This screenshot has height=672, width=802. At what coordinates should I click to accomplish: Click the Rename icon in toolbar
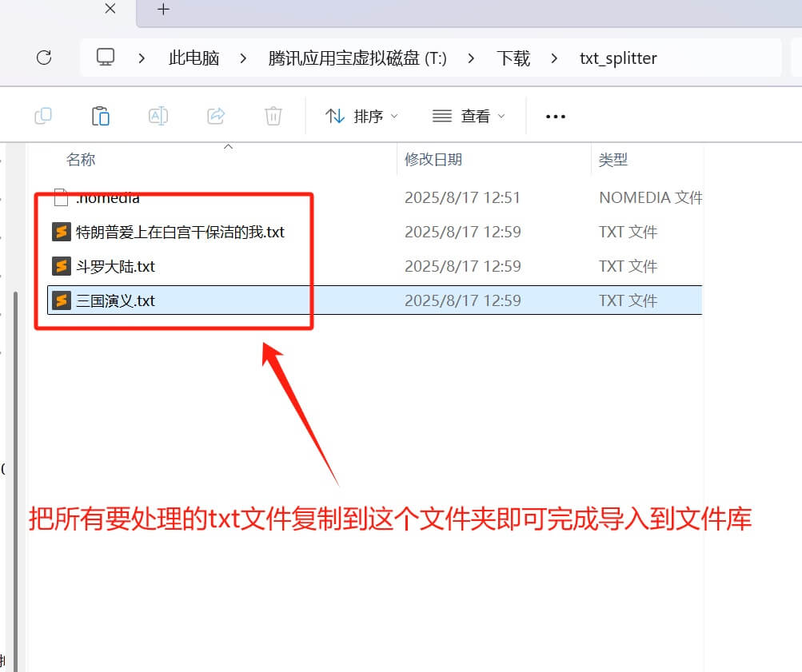click(x=158, y=117)
